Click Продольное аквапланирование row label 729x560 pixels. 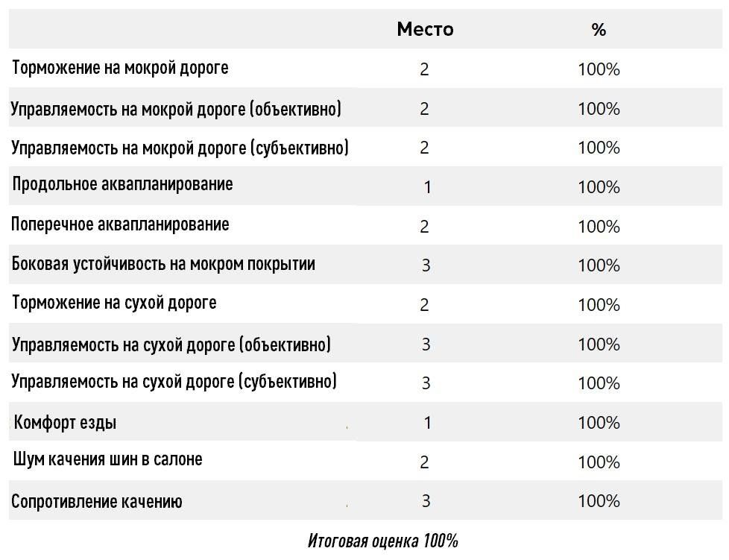click(122, 184)
